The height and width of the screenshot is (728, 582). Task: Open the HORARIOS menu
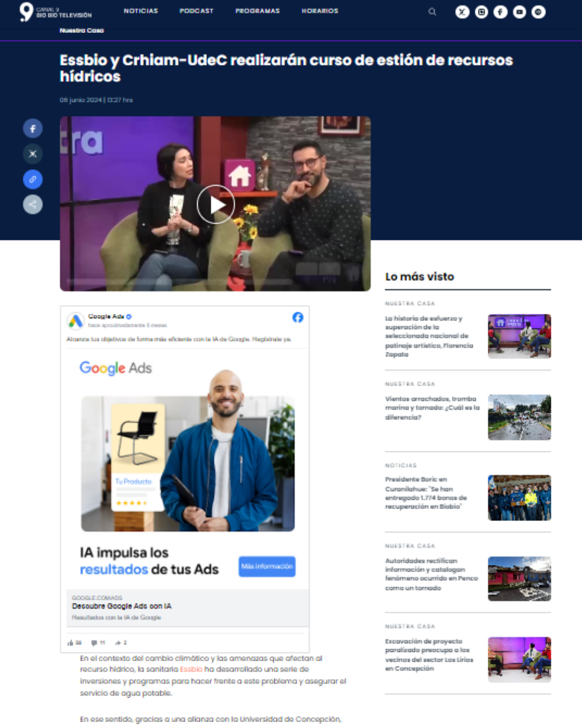click(320, 11)
